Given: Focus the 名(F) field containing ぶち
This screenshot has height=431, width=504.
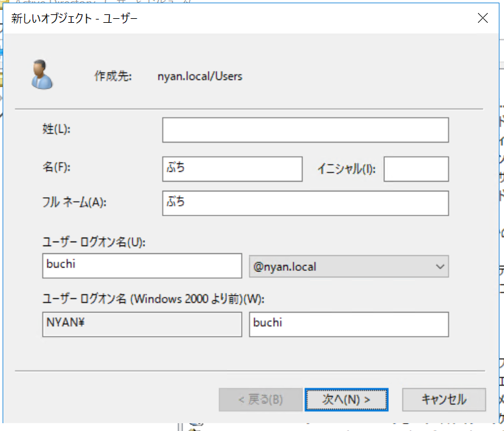Looking at the screenshot, I should [x=232, y=169].
